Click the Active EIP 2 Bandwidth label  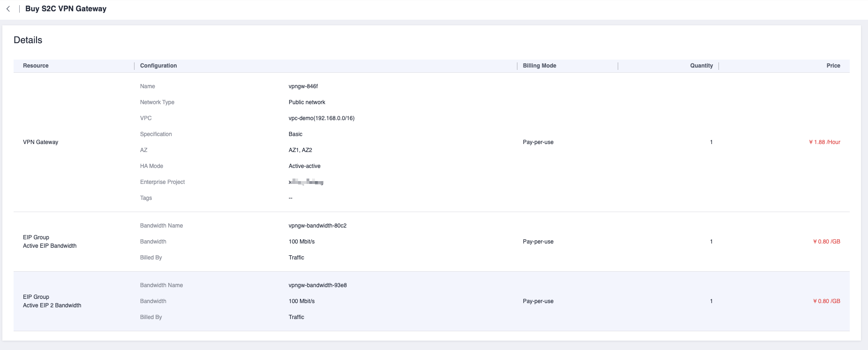[52, 305]
